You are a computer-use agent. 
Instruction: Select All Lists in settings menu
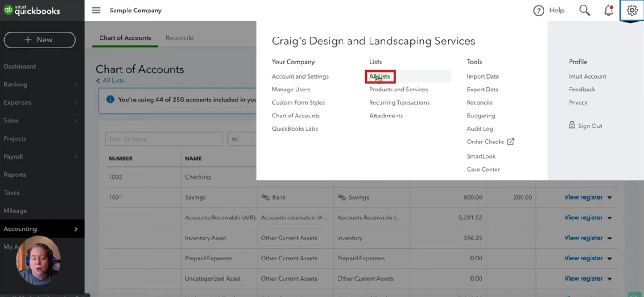point(380,76)
